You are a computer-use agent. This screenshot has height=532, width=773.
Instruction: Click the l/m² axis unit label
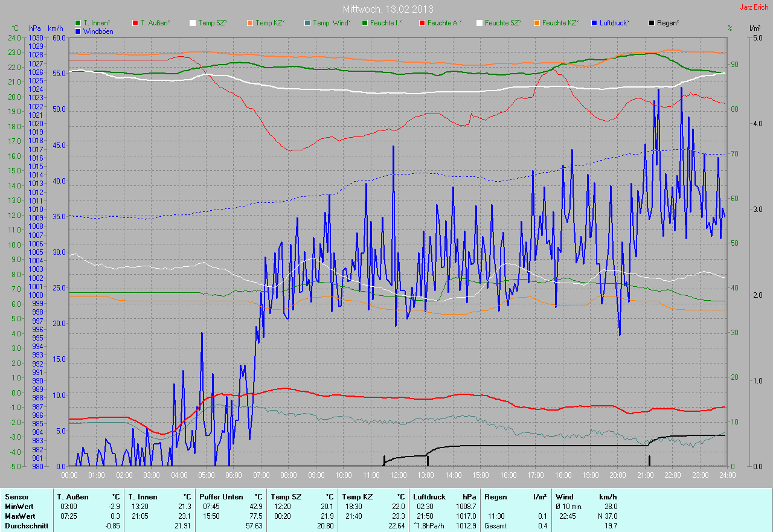[755, 28]
